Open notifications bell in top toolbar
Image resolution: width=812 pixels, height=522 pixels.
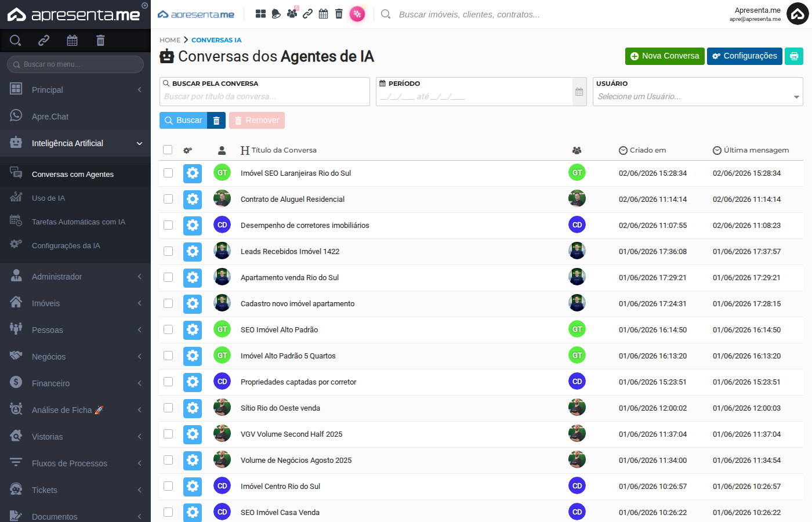276,14
